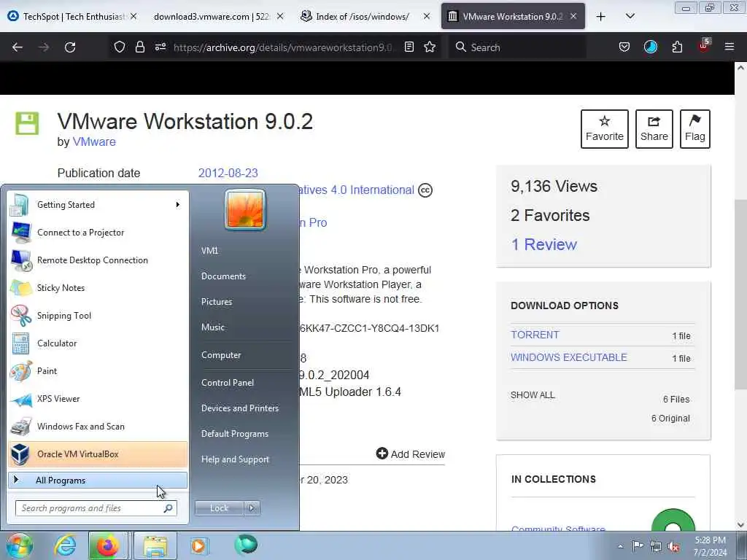Open Windows Fax and Scan

click(98, 426)
